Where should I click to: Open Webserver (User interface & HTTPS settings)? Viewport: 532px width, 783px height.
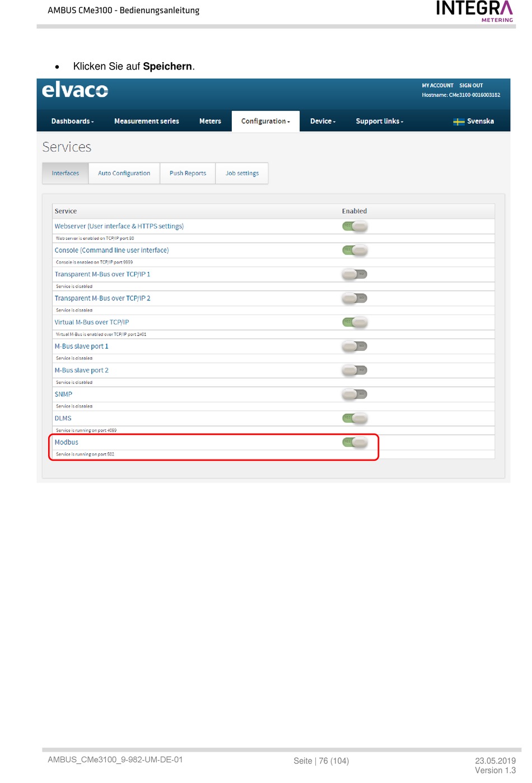click(x=119, y=226)
